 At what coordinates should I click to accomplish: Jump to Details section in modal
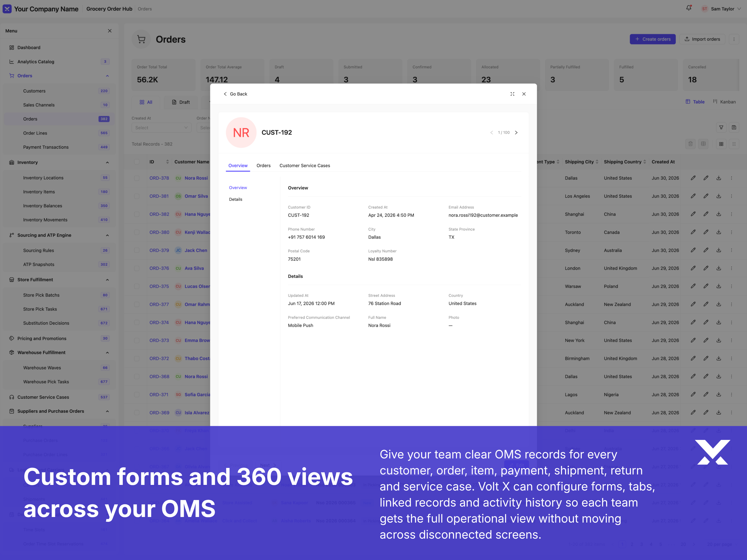coord(235,199)
